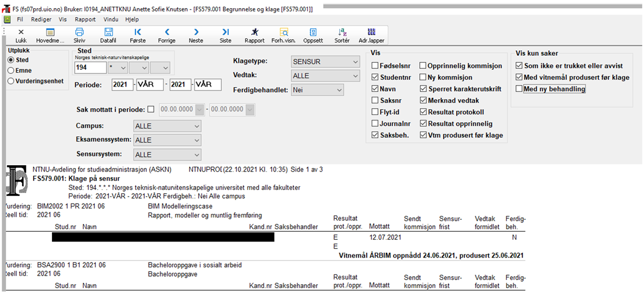Click the first Periode year field
644x294 pixels.
122,84
